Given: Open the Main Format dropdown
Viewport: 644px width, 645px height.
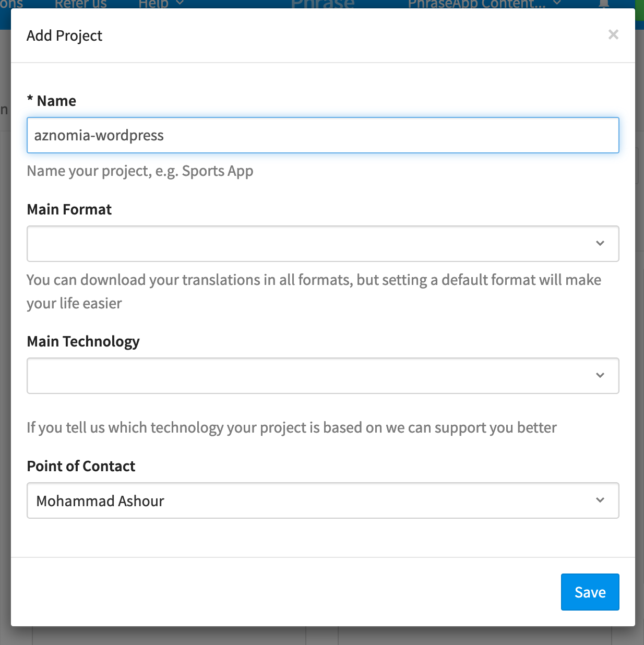Looking at the screenshot, I should (323, 243).
